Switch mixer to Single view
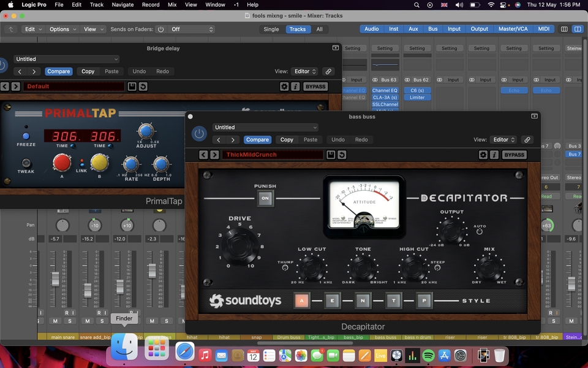The width and height of the screenshot is (588, 368). pos(271,29)
